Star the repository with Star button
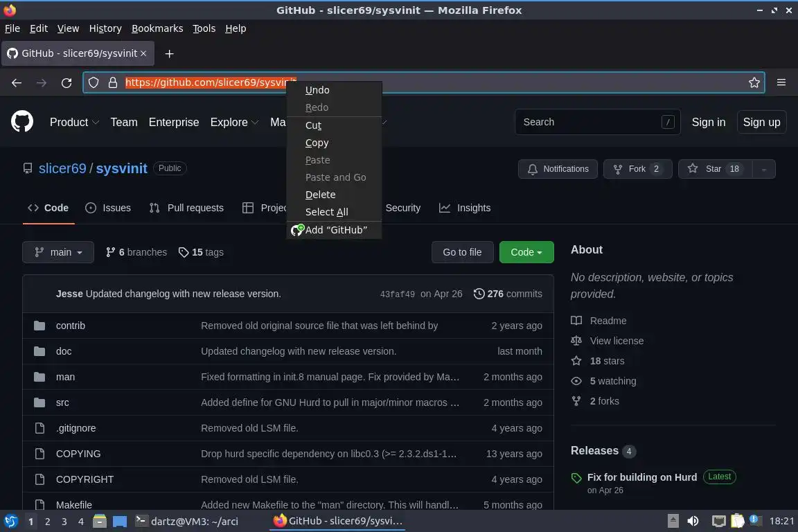The width and height of the screenshot is (798, 532). (x=715, y=169)
